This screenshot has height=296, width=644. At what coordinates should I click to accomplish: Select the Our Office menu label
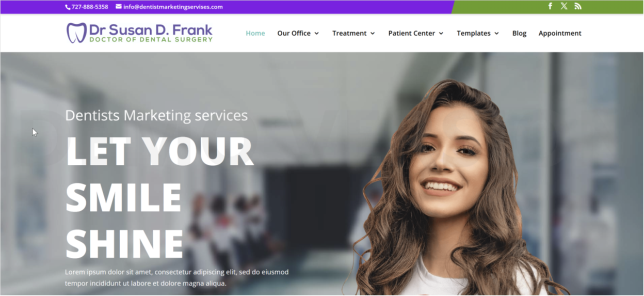(x=294, y=33)
